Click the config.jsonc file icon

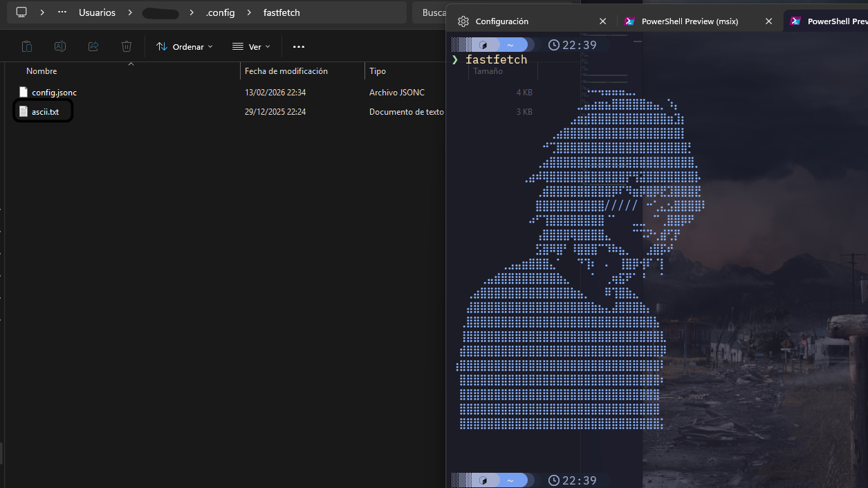[24, 92]
